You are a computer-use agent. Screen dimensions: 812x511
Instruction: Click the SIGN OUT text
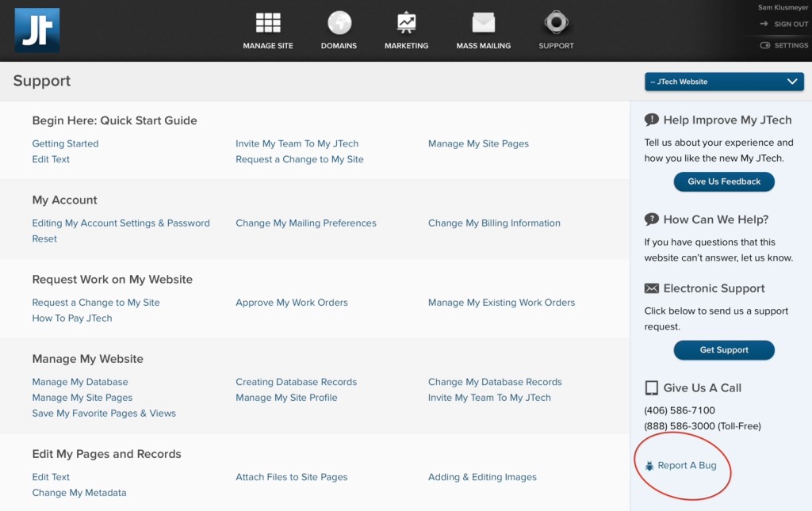coord(791,24)
